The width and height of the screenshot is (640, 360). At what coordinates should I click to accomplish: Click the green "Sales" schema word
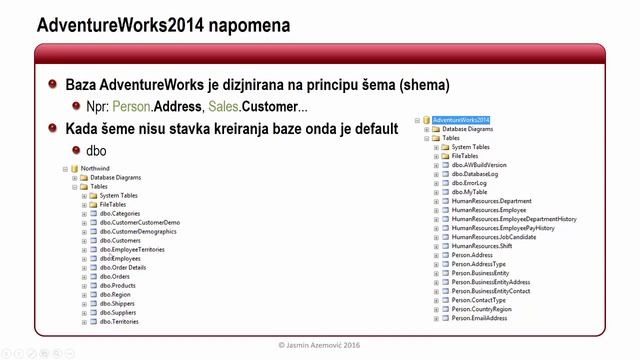(223, 107)
